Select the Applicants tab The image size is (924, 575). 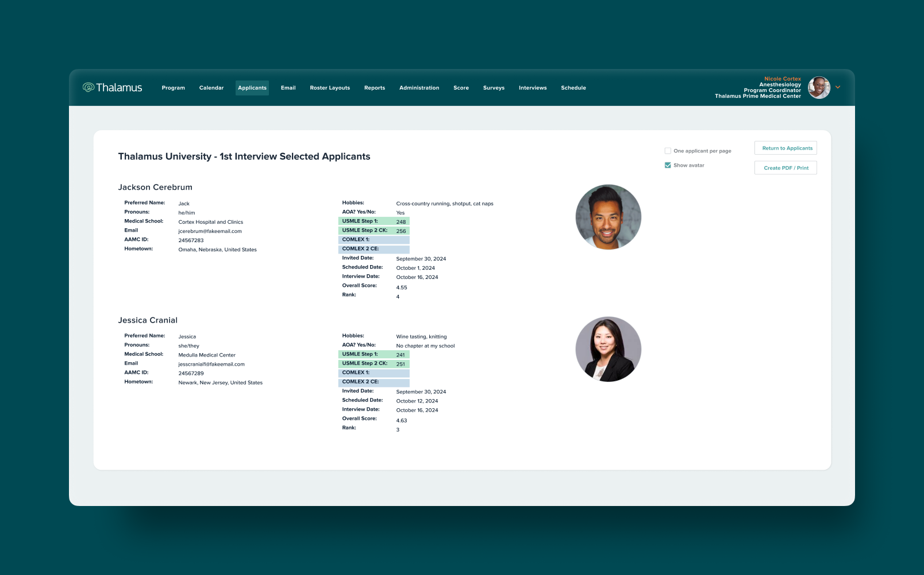tap(252, 88)
